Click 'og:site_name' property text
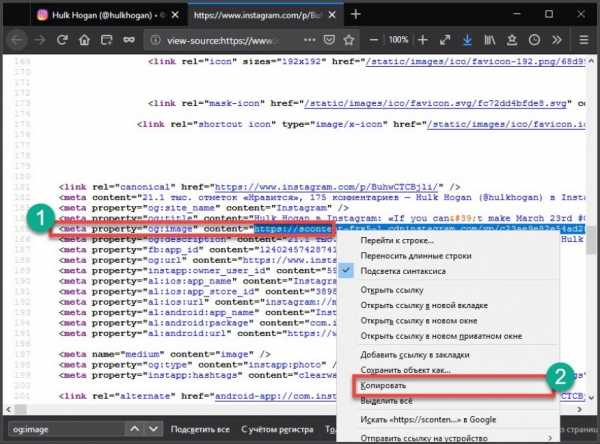The height and width of the screenshot is (444, 600). 181,208
